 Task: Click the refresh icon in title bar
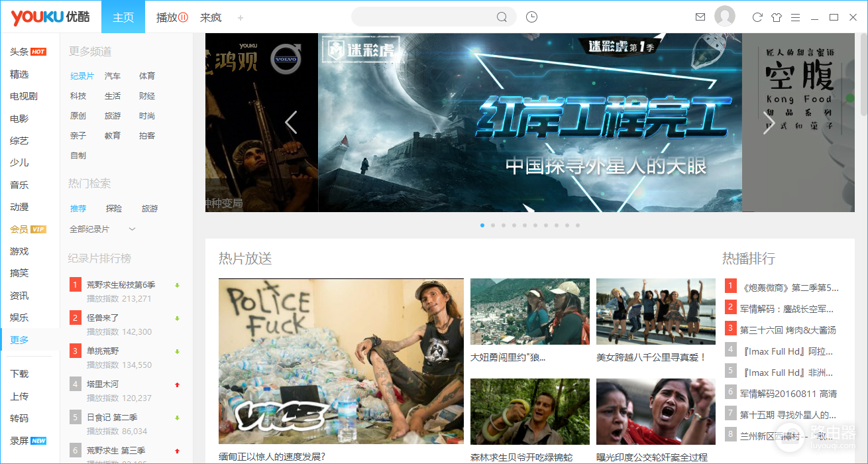tap(757, 17)
